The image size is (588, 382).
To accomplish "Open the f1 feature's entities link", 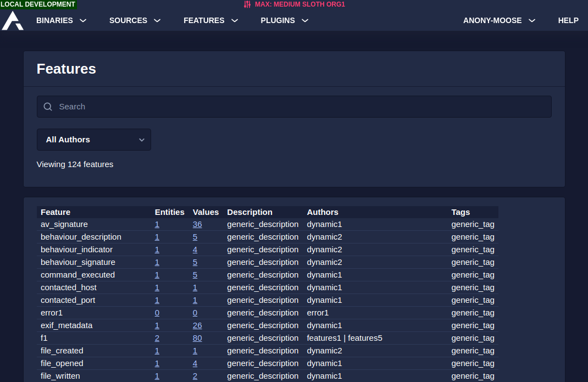I will (157, 338).
